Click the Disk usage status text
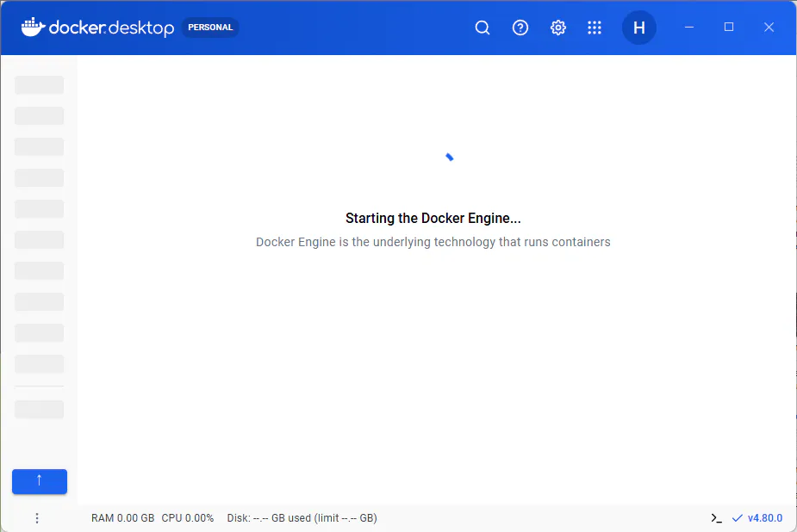The height and width of the screenshot is (532, 797). tap(302, 518)
